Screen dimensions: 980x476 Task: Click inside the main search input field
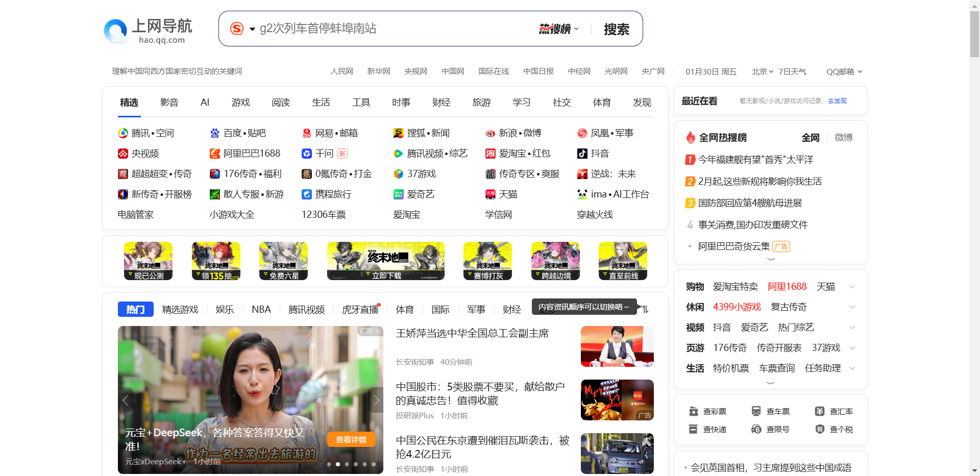[x=383, y=29]
